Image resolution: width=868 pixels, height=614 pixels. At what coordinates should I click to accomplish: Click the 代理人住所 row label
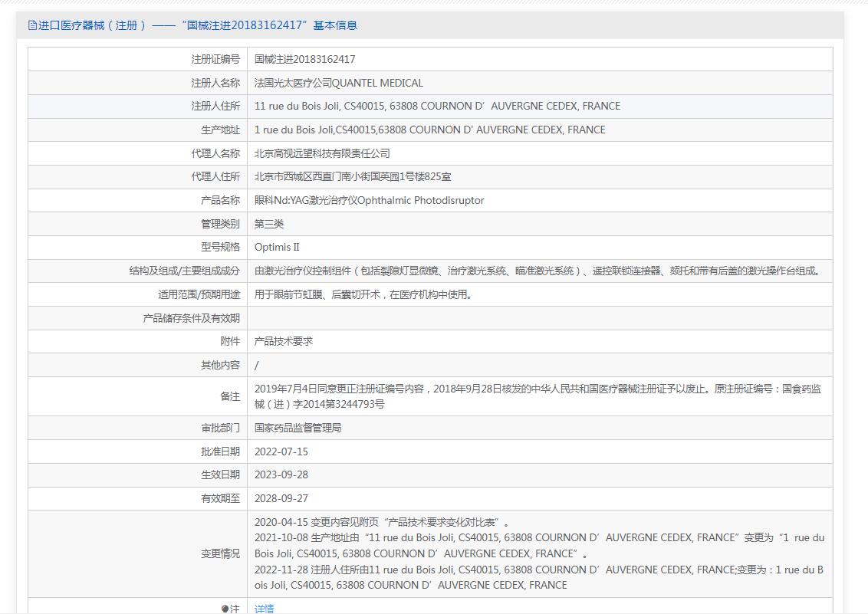215,177
